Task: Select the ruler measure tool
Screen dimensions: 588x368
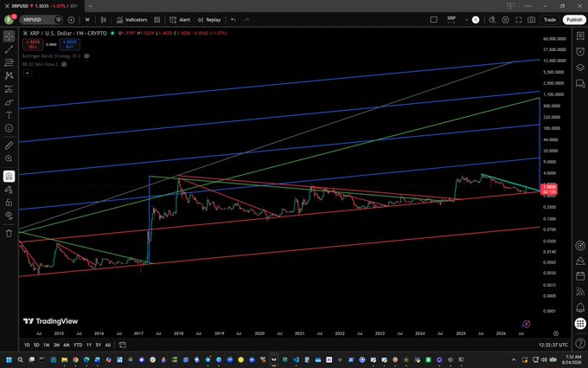Action: point(9,145)
